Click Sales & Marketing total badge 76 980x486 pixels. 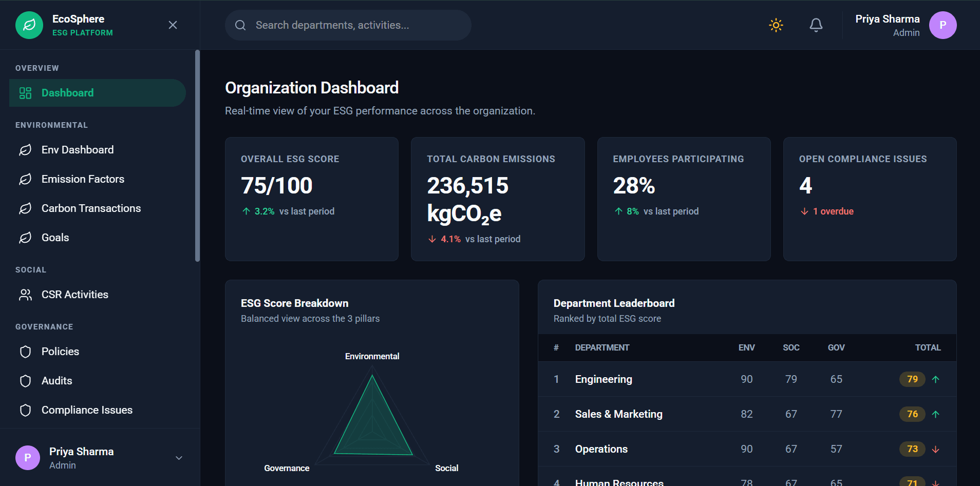(x=912, y=414)
